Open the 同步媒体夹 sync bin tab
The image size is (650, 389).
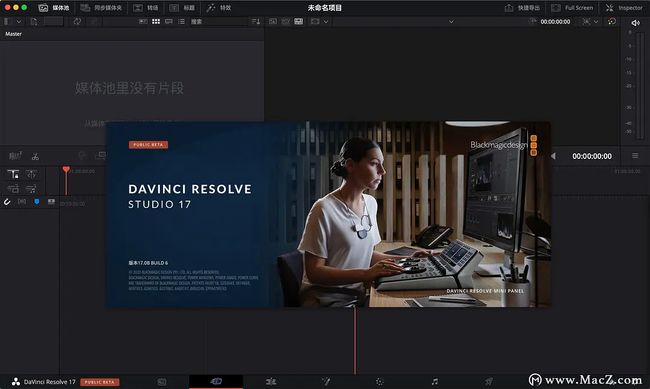tap(101, 8)
